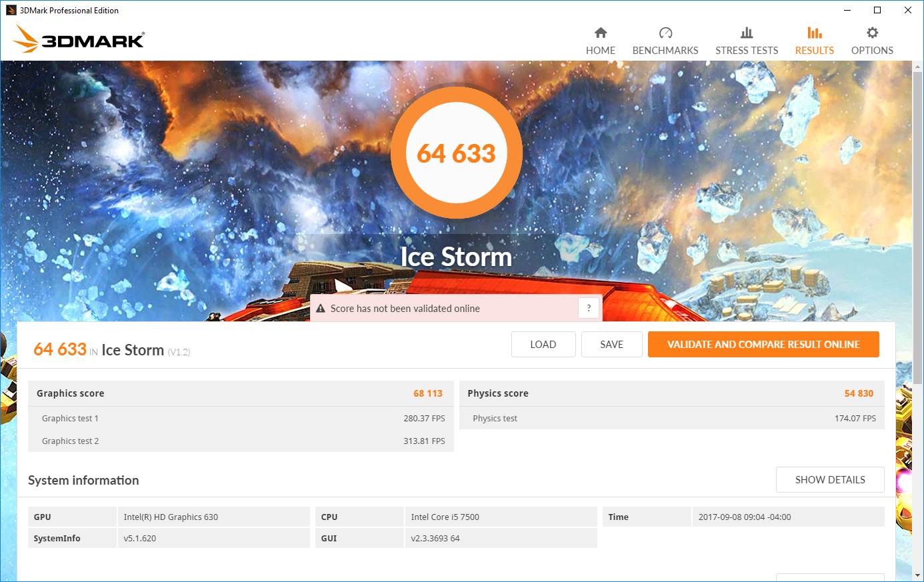The width and height of the screenshot is (924, 582).
Task: Click the question mark help icon
Action: (589, 308)
